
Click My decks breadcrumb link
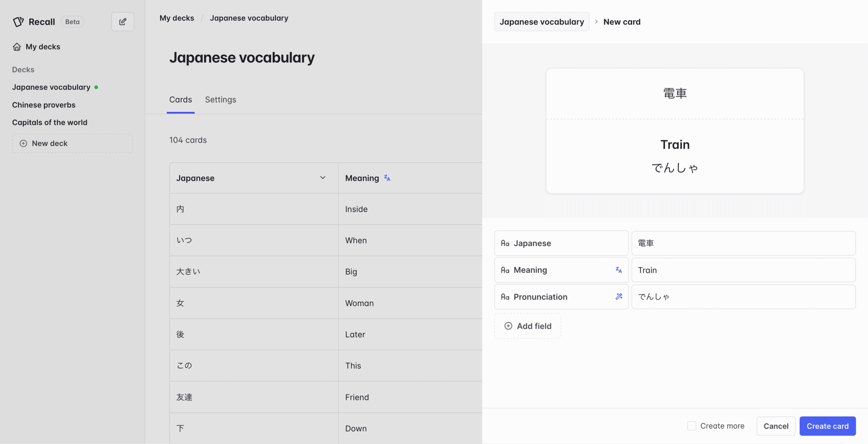pos(177,18)
